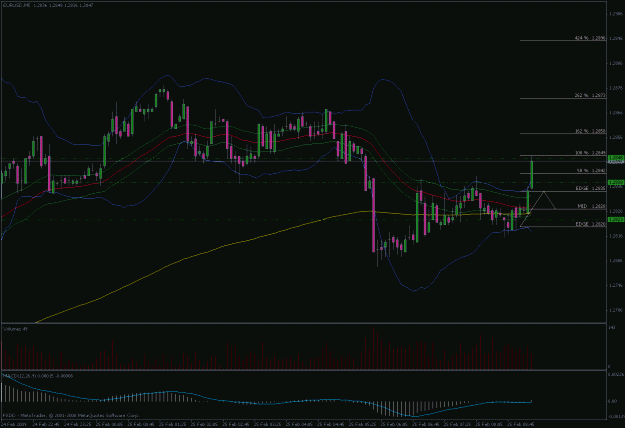Viewport: 625px width, 428px height.
Task: Select the 262 % Fibonacci level label
Action: (x=590, y=95)
